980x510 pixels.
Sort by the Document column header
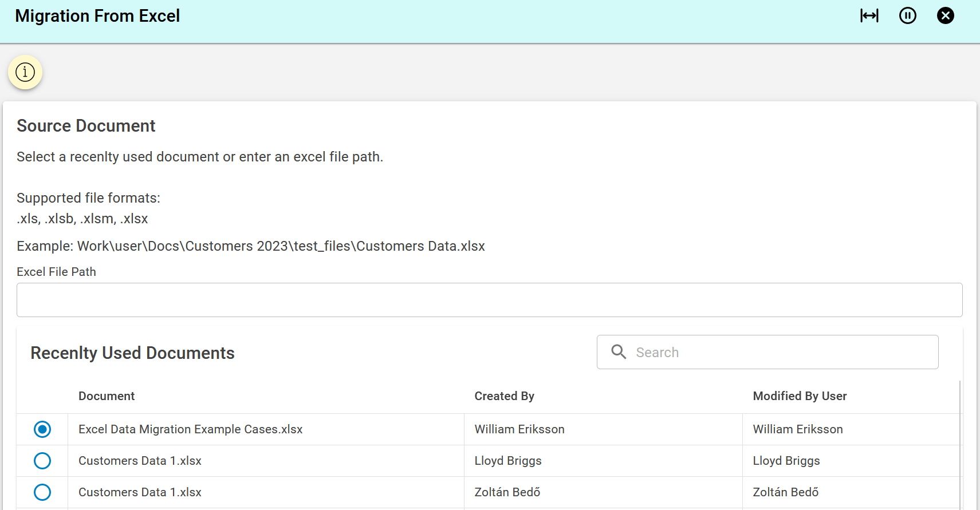click(x=107, y=396)
